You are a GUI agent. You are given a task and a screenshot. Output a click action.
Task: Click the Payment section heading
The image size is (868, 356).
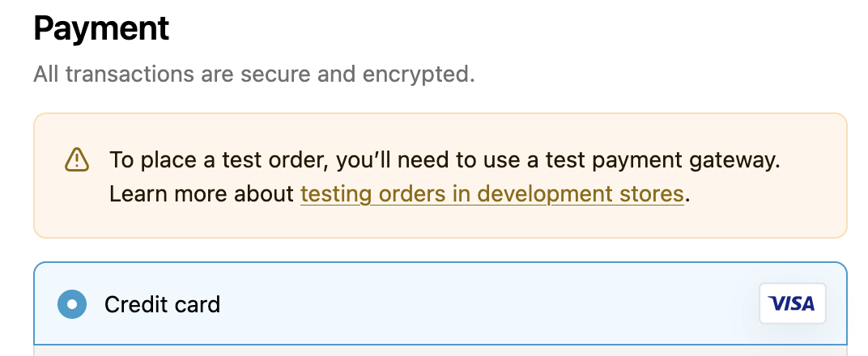click(101, 30)
